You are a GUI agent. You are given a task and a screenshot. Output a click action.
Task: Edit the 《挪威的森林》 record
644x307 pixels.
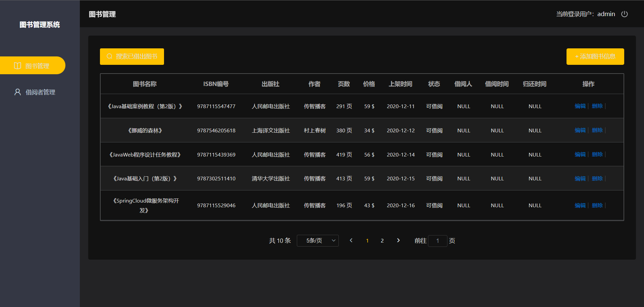point(580,130)
